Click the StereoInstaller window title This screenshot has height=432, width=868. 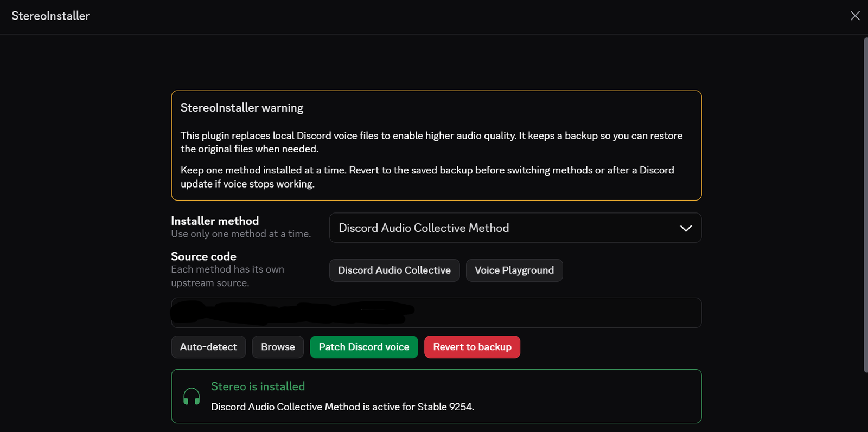pyautogui.click(x=50, y=16)
